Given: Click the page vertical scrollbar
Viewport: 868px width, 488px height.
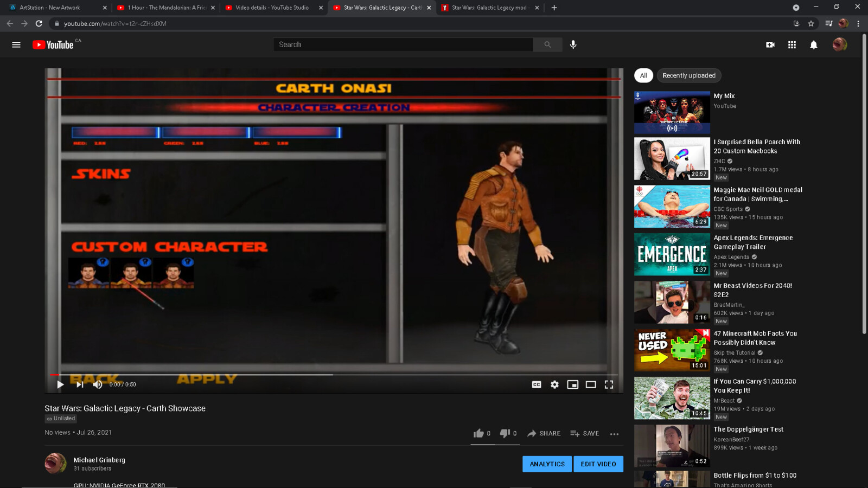Looking at the screenshot, I should coord(864,184).
